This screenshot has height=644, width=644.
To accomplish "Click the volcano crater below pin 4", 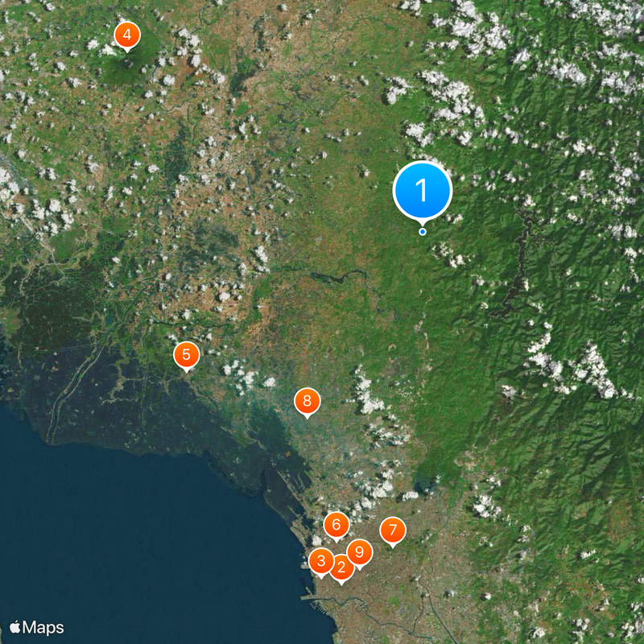I will click(130, 64).
